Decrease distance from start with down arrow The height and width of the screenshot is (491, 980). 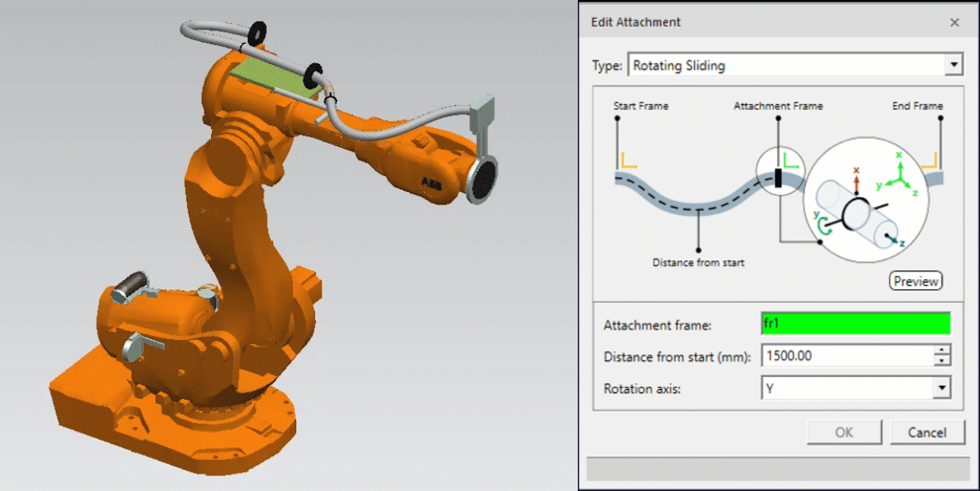coord(942,361)
